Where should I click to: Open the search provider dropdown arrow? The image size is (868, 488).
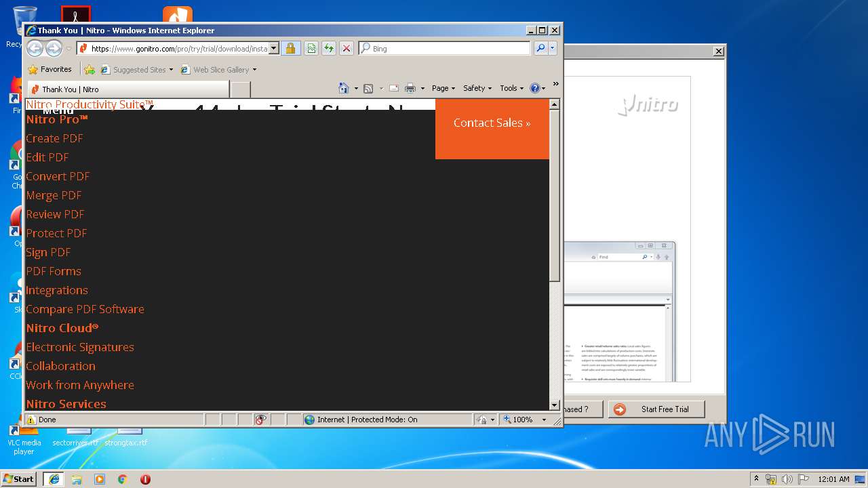coord(553,48)
